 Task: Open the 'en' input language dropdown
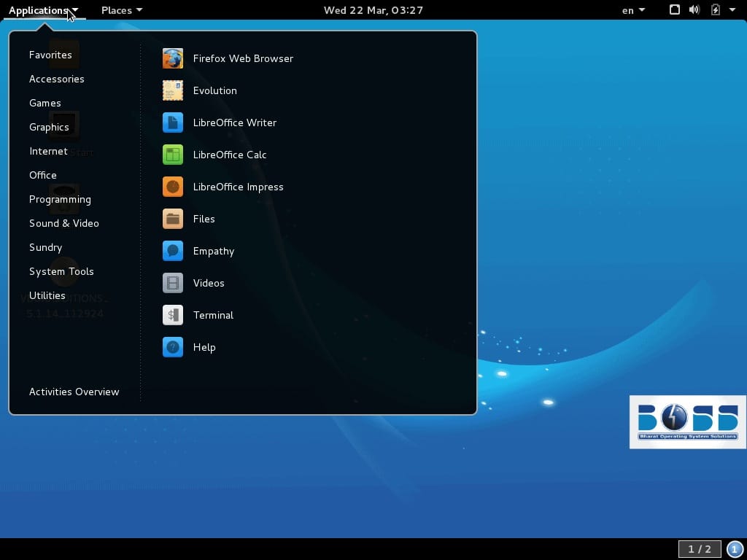(633, 10)
